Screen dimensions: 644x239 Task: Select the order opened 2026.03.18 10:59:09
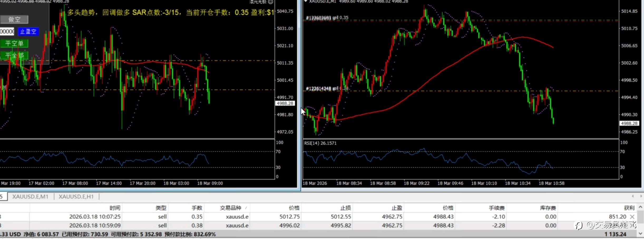click(x=318, y=225)
